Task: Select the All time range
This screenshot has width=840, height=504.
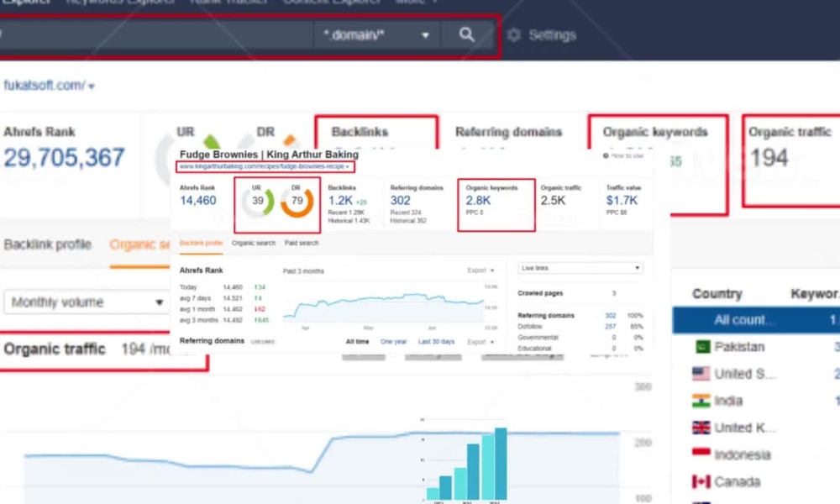Action: (x=357, y=342)
